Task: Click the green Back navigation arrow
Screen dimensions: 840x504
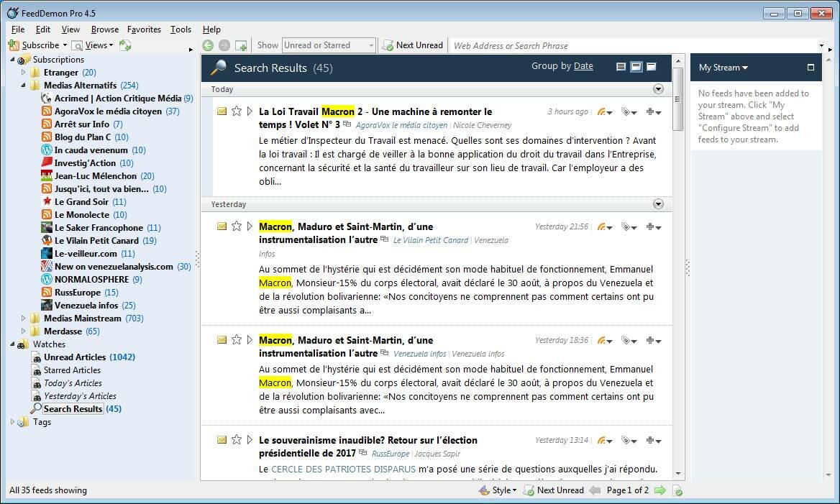Action: [x=208, y=45]
